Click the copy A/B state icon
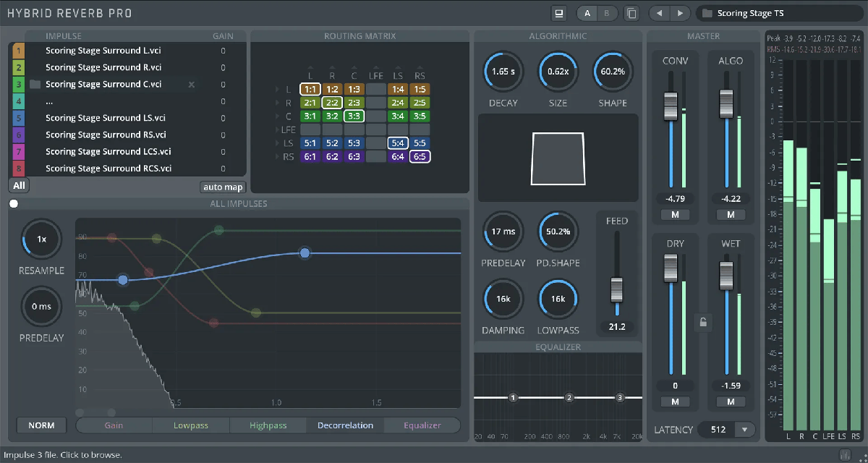868x463 pixels. click(631, 13)
